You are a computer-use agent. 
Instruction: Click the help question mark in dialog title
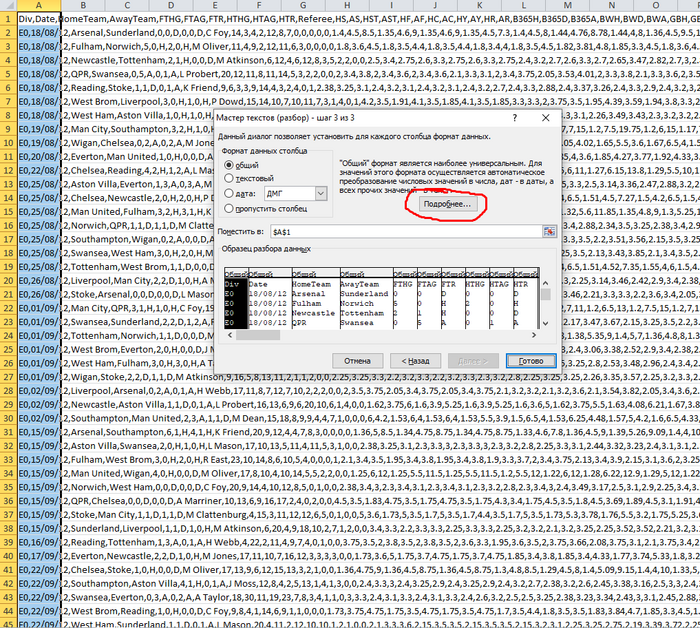[x=515, y=118]
